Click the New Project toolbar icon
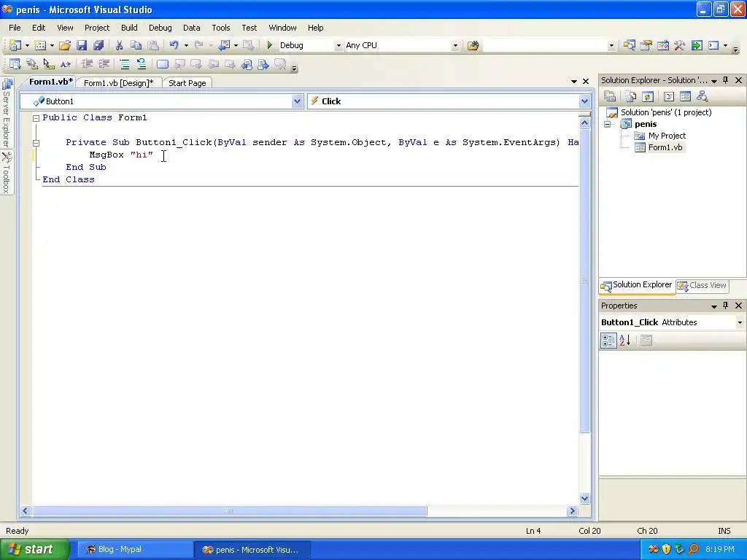 (x=15, y=45)
